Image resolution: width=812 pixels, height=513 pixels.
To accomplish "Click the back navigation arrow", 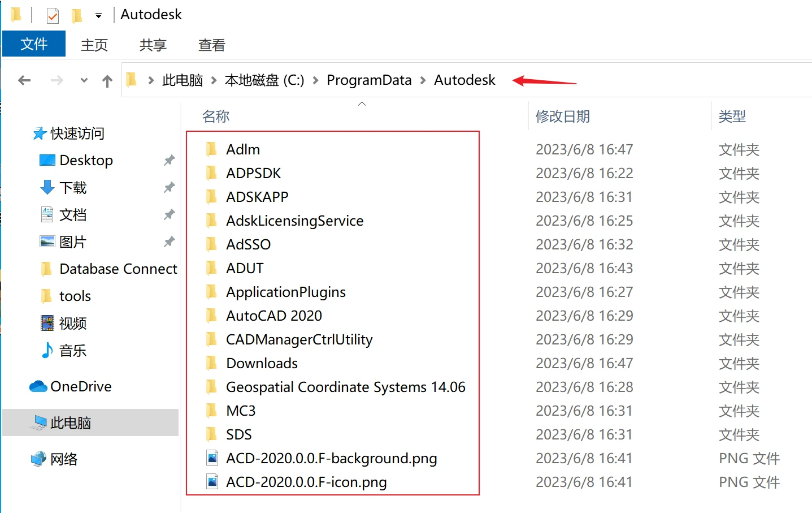I will point(24,80).
